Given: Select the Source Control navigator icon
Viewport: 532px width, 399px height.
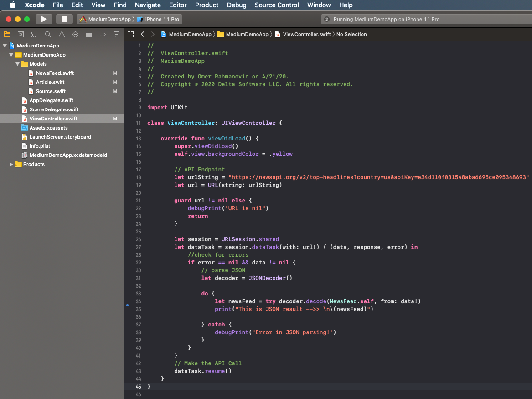Looking at the screenshot, I should point(21,34).
